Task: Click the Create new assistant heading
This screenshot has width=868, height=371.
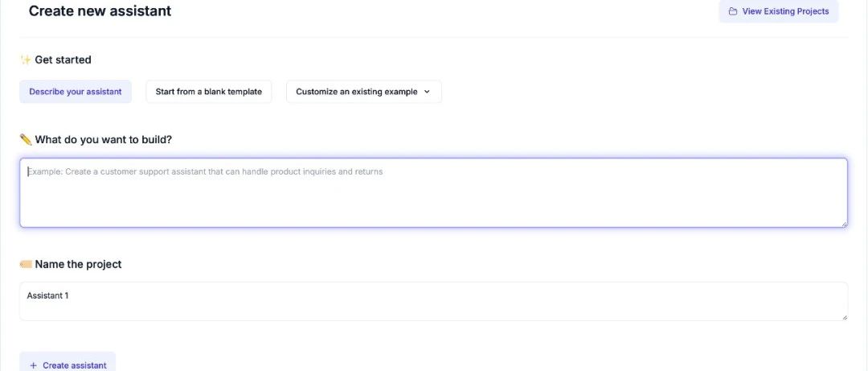Action: (x=100, y=11)
